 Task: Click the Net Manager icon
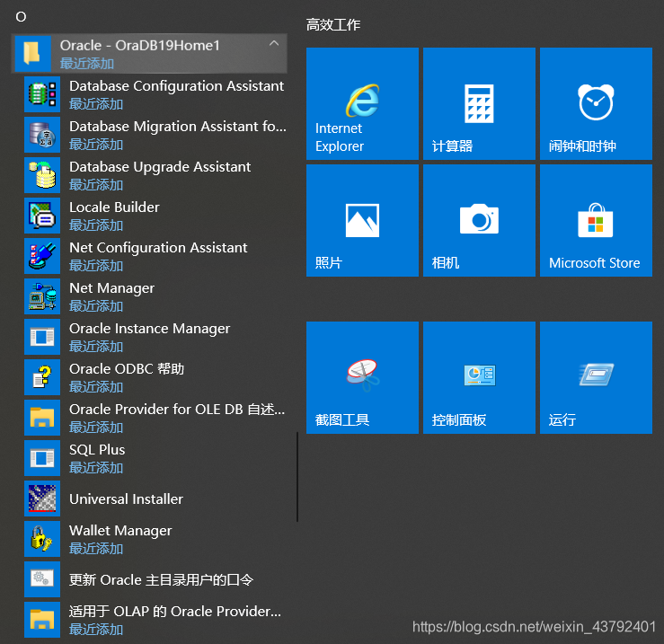click(42, 296)
